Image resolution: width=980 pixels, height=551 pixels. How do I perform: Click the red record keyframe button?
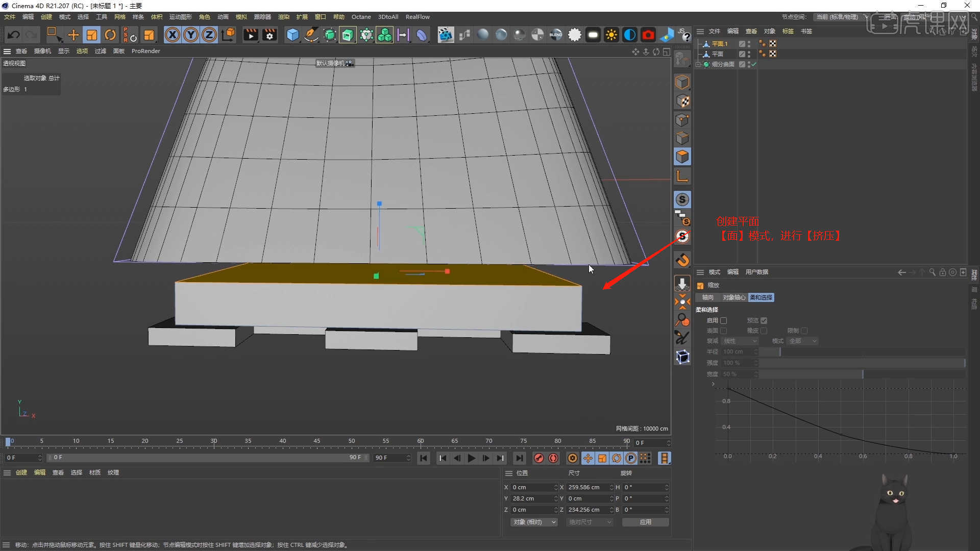pyautogui.click(x=538, y=458)
